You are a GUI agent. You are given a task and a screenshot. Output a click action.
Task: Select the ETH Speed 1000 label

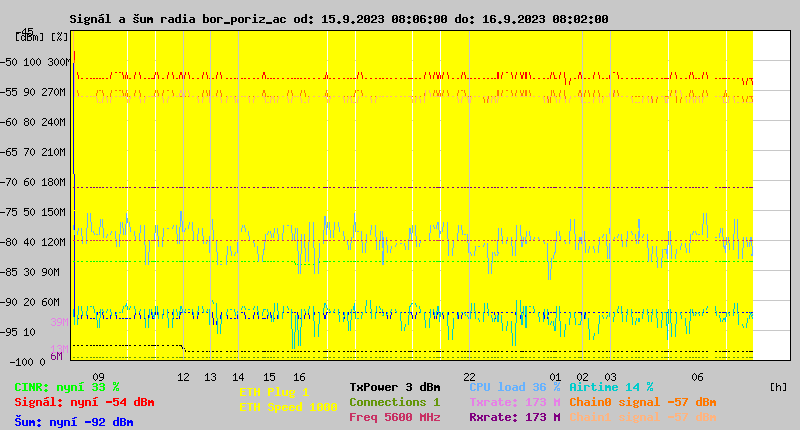[x=288, y=407]
